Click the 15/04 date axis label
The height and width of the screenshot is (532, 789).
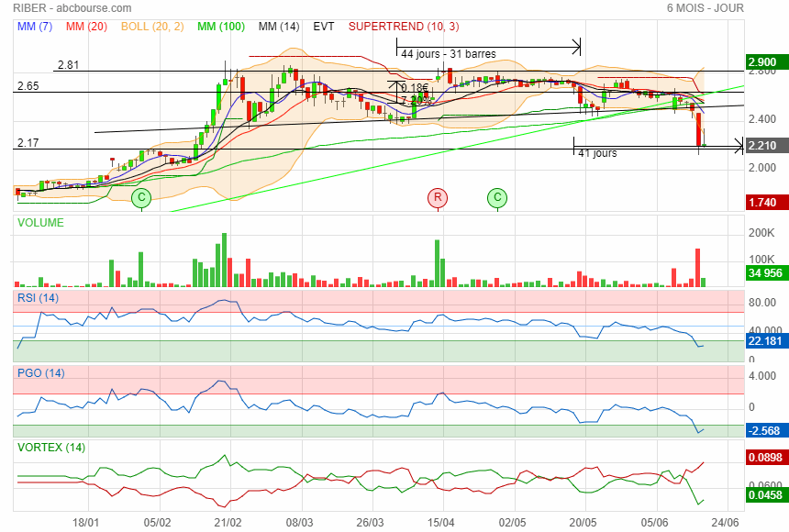coord(441,523)
